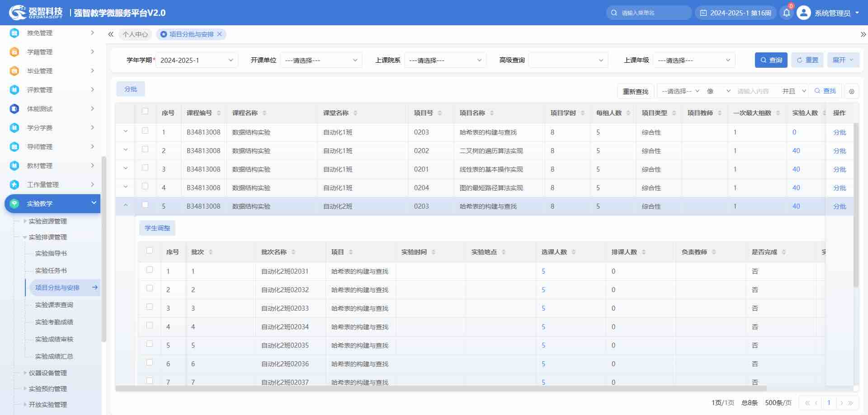Open the 学年学期 dropdown

pos(197,60)
